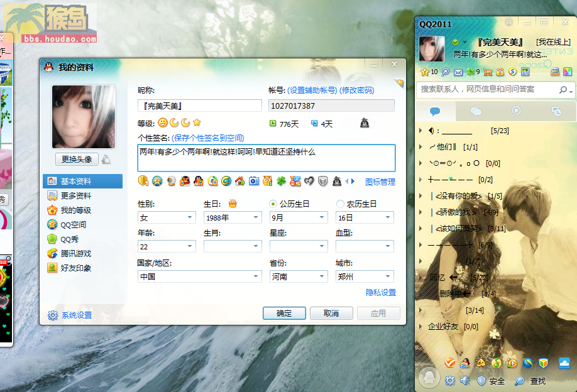Click the house icon in service icons row

[x=240, y=181]
